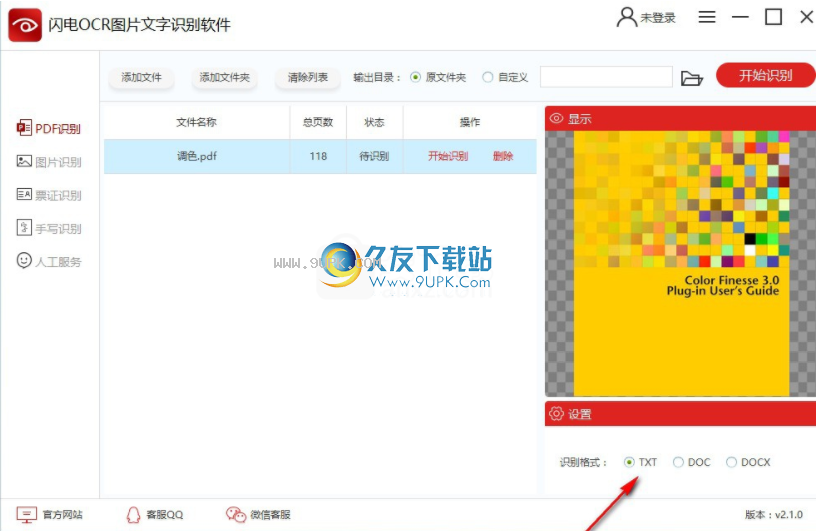Click the 添加文件夹 button

coord(225,78)
